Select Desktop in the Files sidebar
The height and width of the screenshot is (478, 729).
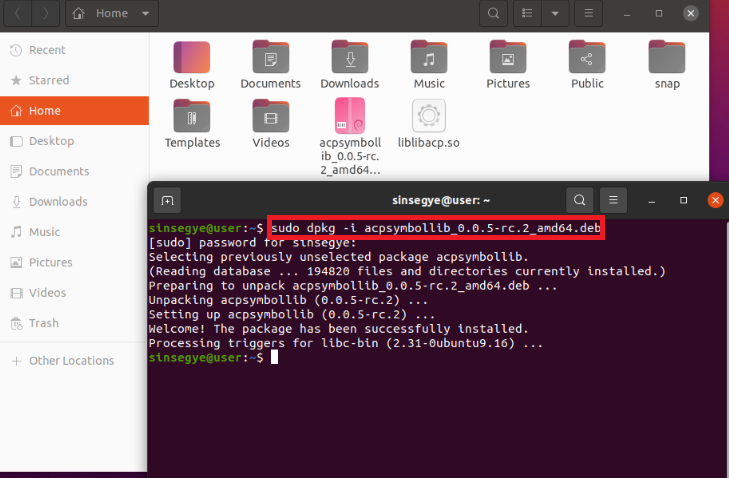click(74, 141)
